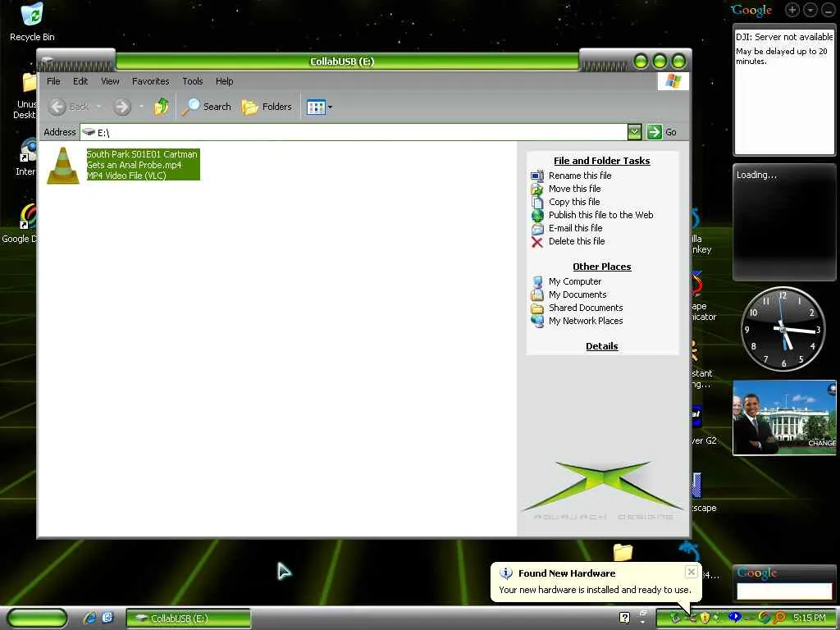The image size is (840, 630).
Task: Open the File menu
Action: 53,81
